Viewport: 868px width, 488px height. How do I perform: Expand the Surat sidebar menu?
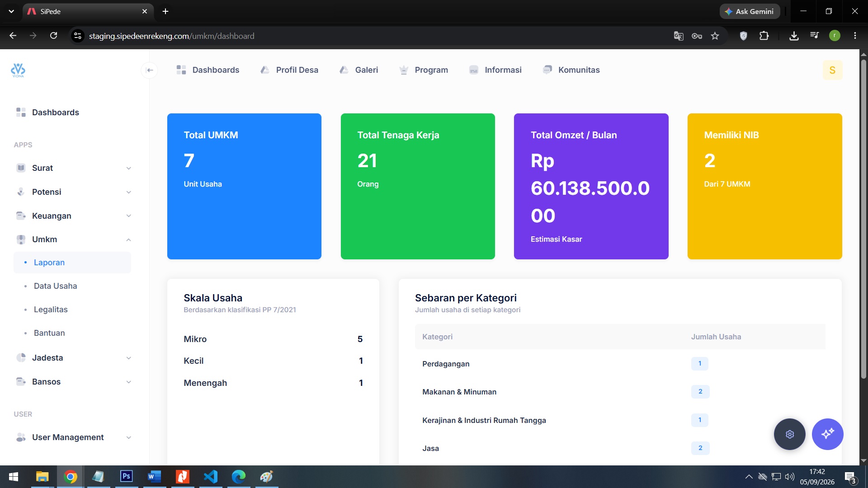[x=73, y=168]
